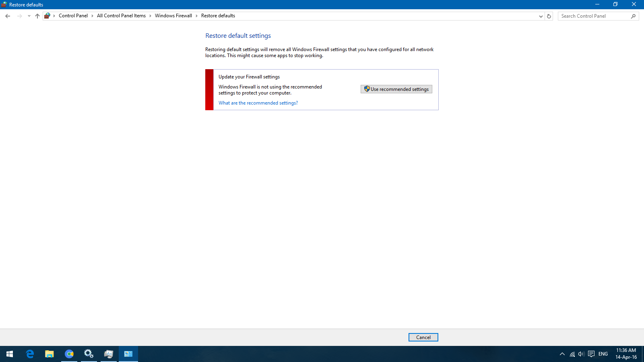This screenshot has height=362, width=644.
Task: Switch to Chrome in the taskbar
Action: (69, 354)
